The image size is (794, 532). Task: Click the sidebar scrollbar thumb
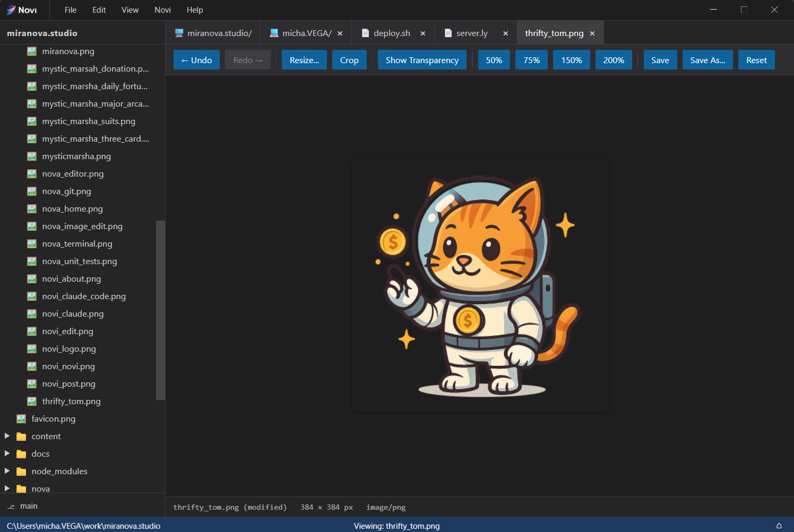coord(160,310)
